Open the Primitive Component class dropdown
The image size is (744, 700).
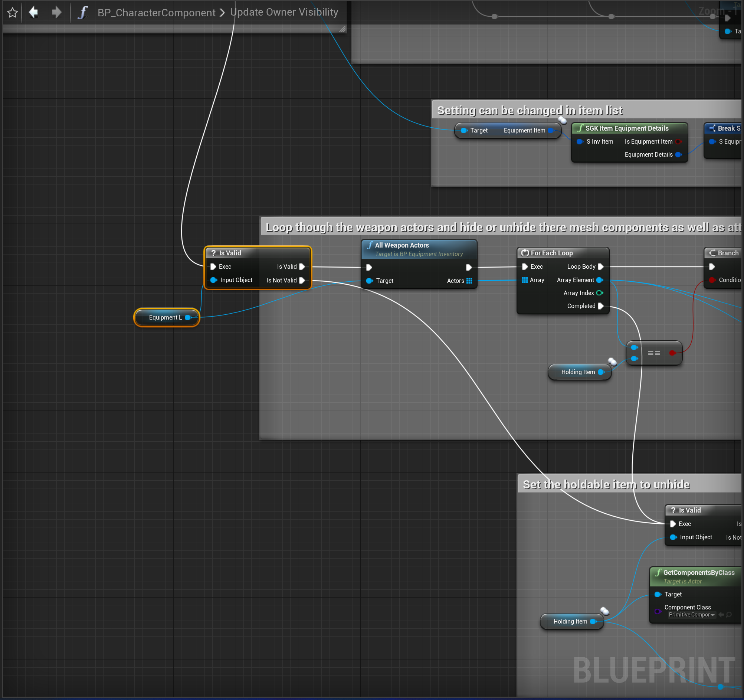click(692, 615)
